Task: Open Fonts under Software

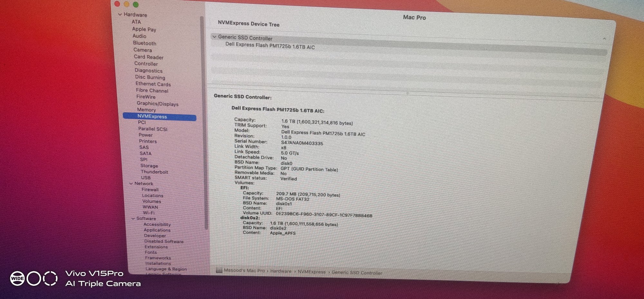Action: tap(151, 252)
